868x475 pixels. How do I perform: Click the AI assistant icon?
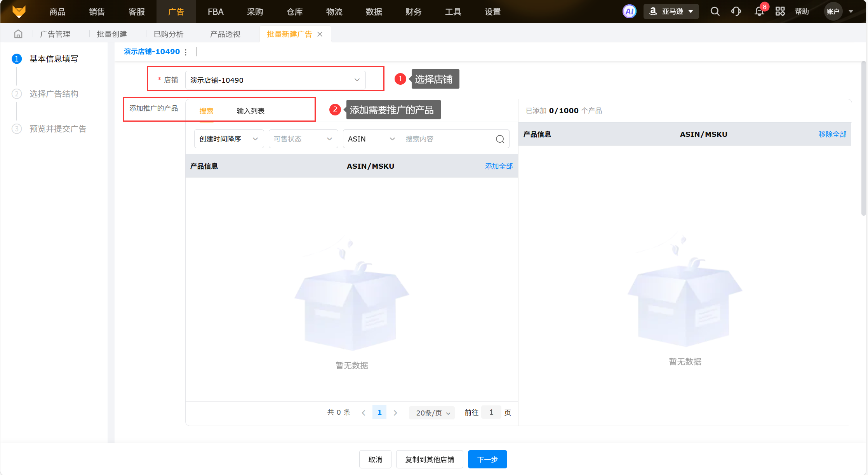[x=629, y=12]
